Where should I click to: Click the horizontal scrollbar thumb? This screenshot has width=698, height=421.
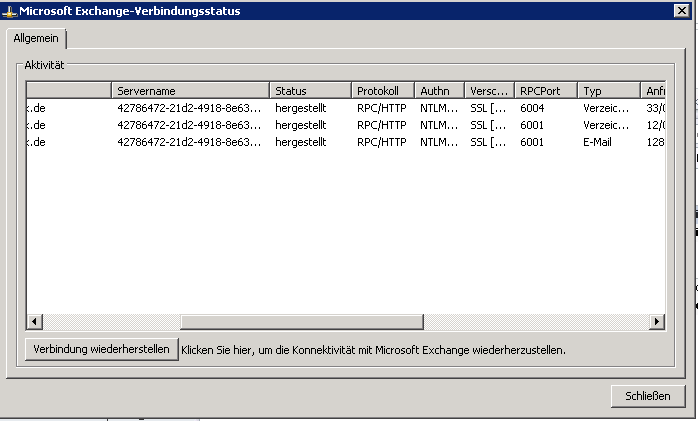(x=302, y=321)
